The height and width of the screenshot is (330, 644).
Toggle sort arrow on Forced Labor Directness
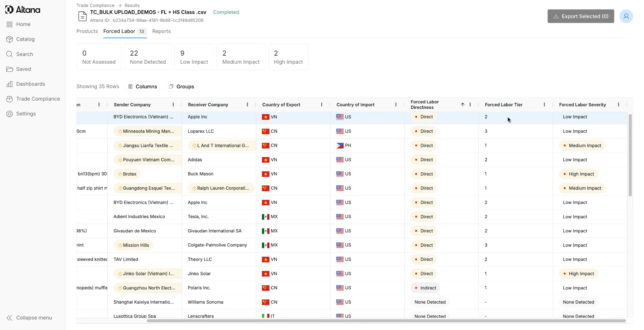coord(463,105)
